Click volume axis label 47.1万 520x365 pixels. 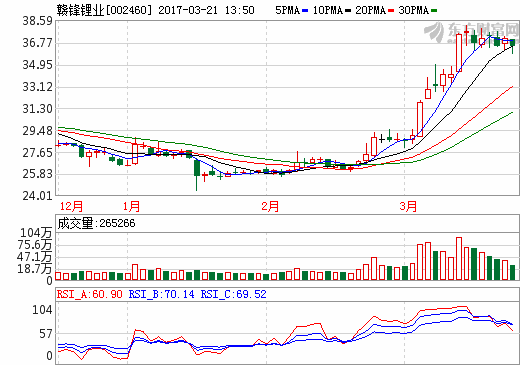[x=35, y=257]
